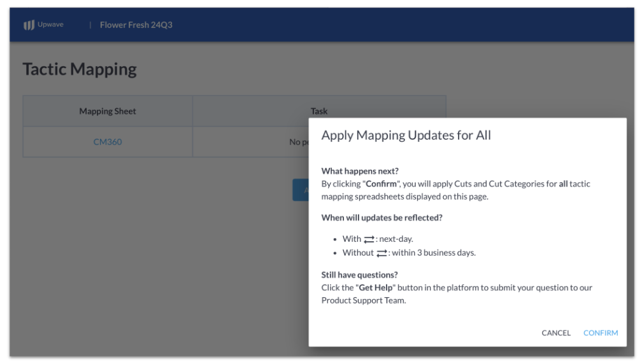Viewport: 642px width, 364px height.
Task: Click the Tactic Mapping page heading
Action: point(80,69)
